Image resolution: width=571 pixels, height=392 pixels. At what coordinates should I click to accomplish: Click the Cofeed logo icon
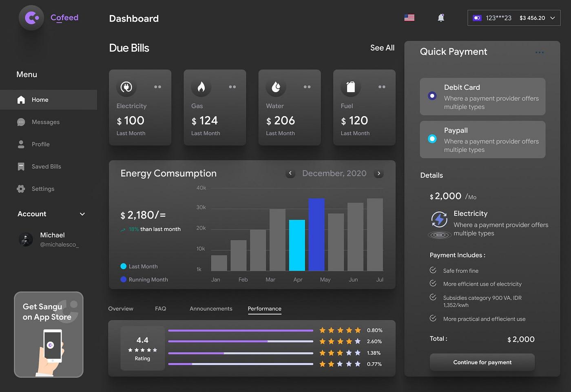coord(31,18)
